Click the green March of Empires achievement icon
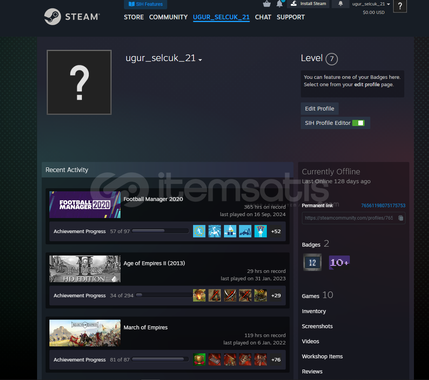Viewport: 429px width, 380px height. 199,359
